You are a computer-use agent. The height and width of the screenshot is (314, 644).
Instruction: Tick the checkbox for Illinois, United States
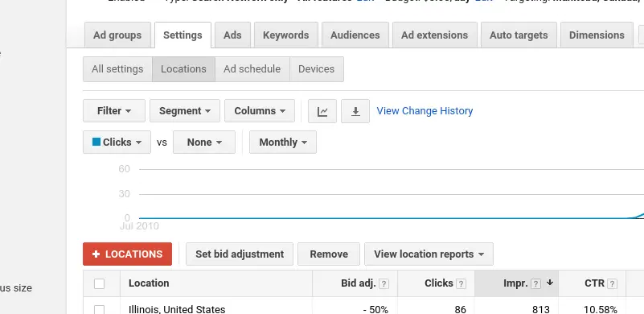tap(100, 309)
